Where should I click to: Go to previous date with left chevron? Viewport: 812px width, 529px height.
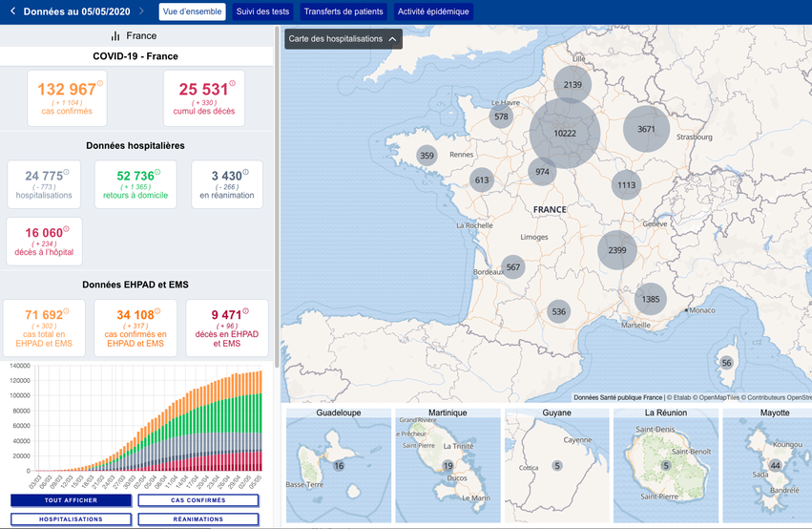(x=13, y=11)
